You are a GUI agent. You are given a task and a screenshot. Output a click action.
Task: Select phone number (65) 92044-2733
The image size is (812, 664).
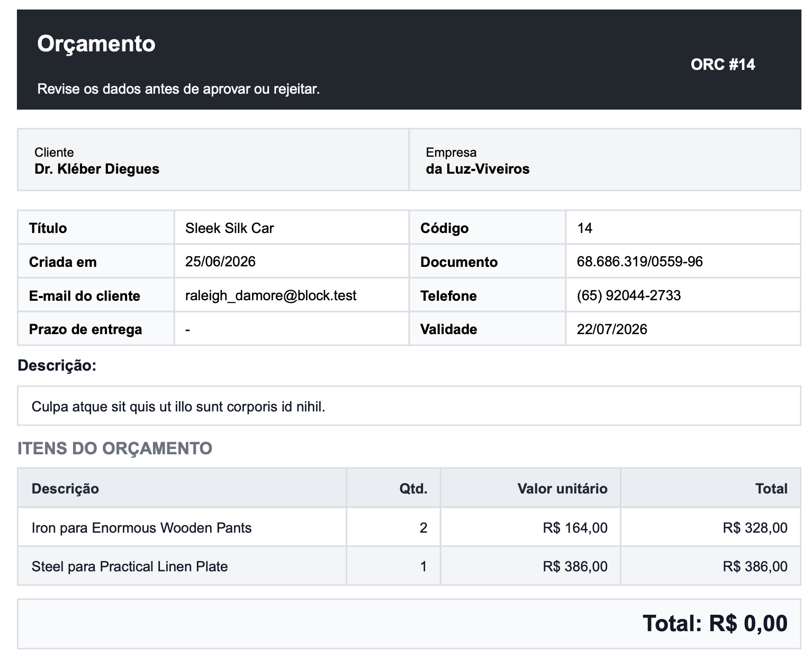[629, 295]
